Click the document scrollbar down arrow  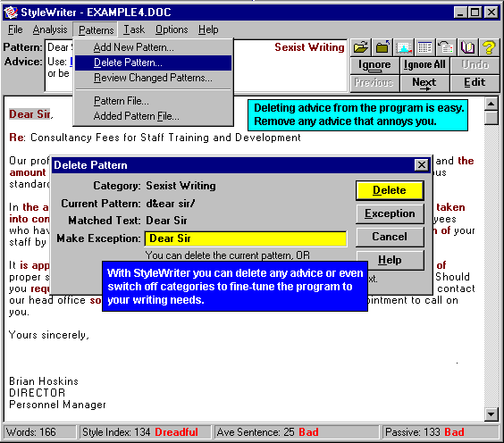[491, 414]
